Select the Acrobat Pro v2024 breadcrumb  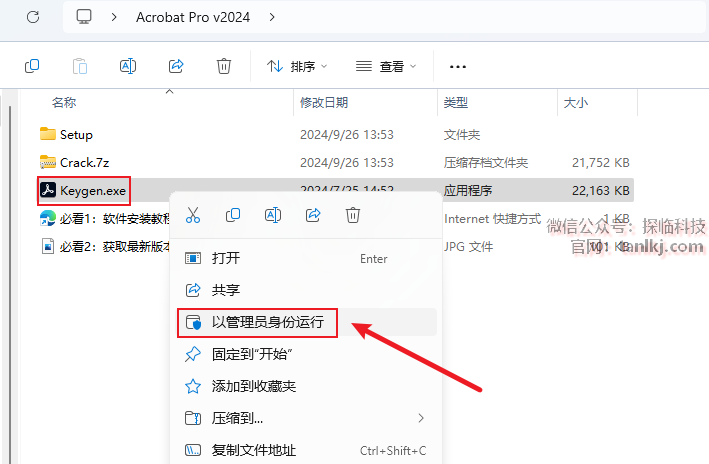click(x=193, y=17)
